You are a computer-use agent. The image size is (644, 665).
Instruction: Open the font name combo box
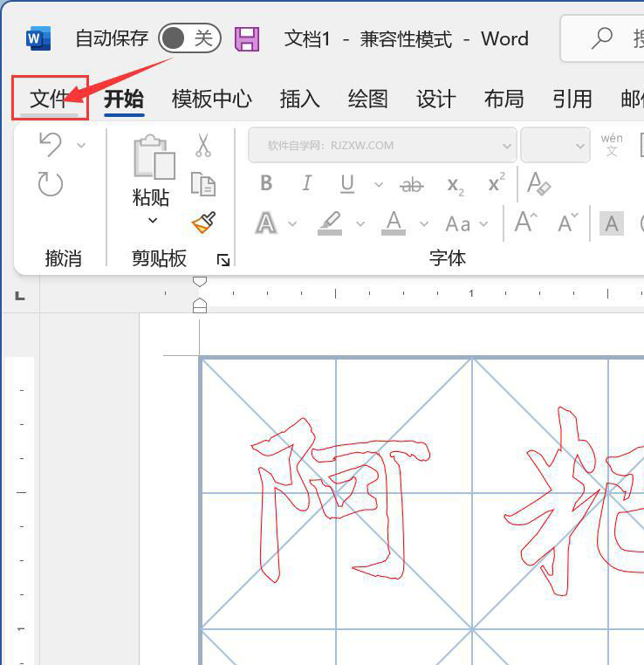click(382, 146)
